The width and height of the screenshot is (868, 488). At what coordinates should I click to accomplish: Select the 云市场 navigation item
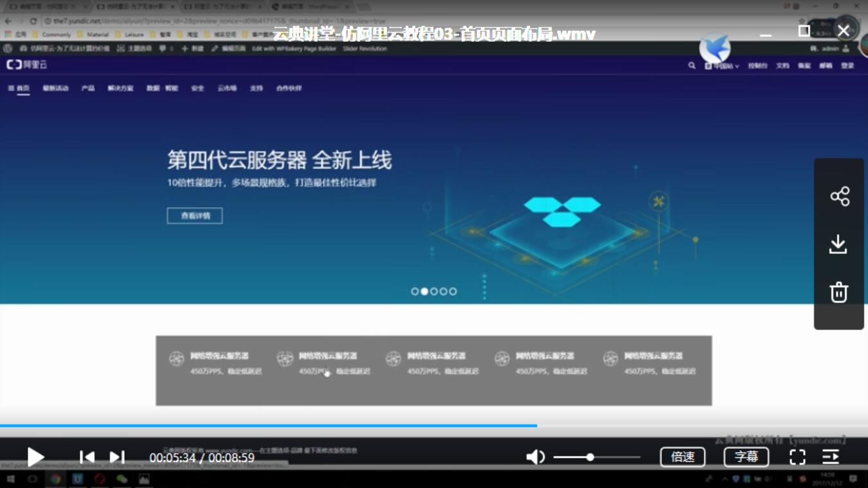coord(227,88)
